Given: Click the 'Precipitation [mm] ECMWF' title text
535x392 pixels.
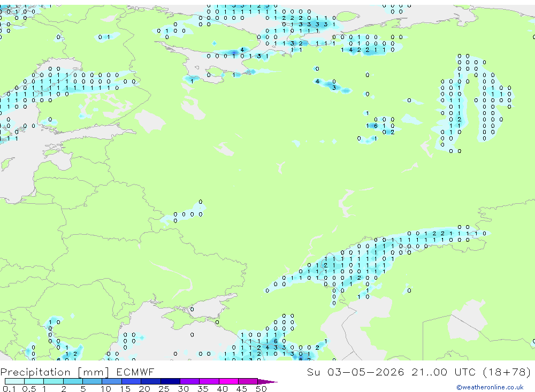Looking at the screenshot, I should tap(77, 372).
